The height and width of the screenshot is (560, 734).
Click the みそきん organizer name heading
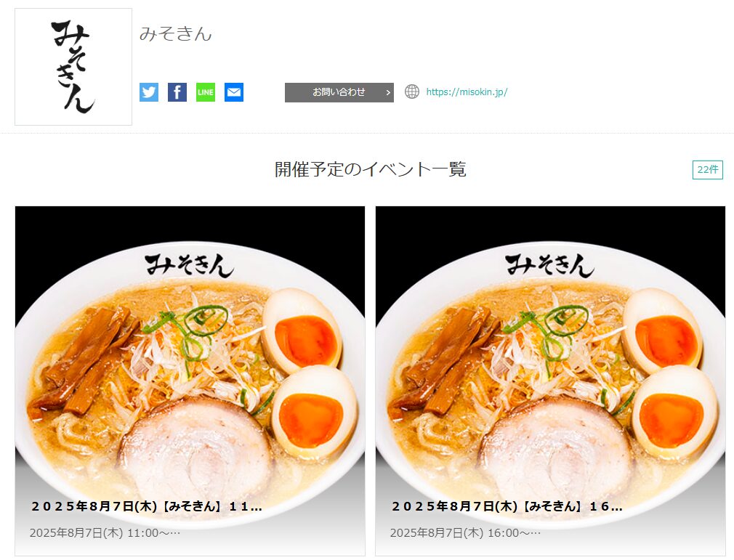[x=176, y=33]
